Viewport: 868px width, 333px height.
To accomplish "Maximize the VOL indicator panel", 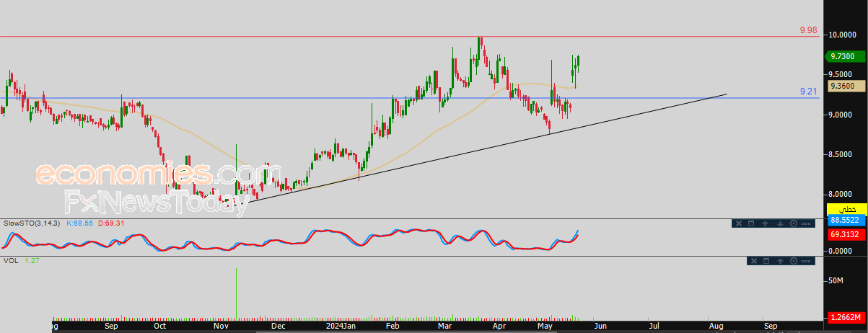I will [766, 261].
